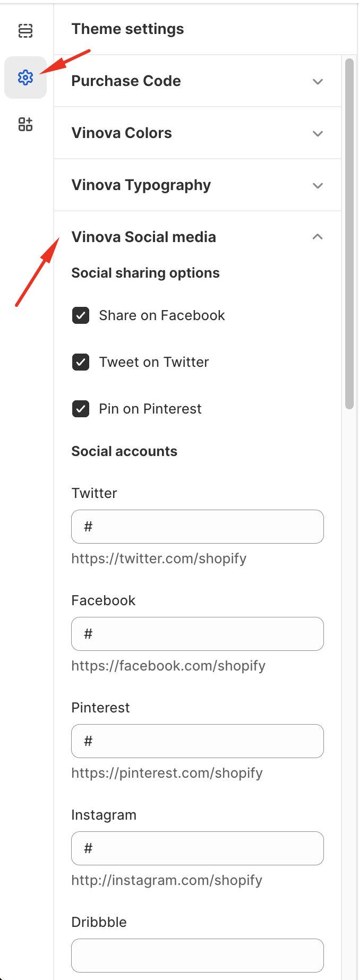Open the Vinova Colors section heading
Screen dimensions: 359x980
[x=122, y=133]
